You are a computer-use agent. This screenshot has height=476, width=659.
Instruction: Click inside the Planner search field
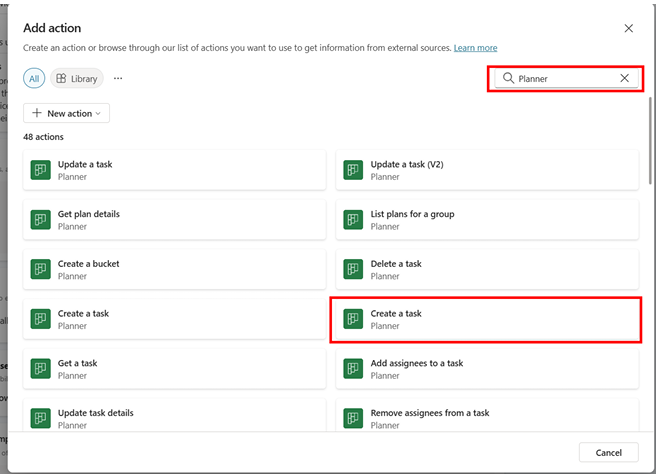(567, 79)
